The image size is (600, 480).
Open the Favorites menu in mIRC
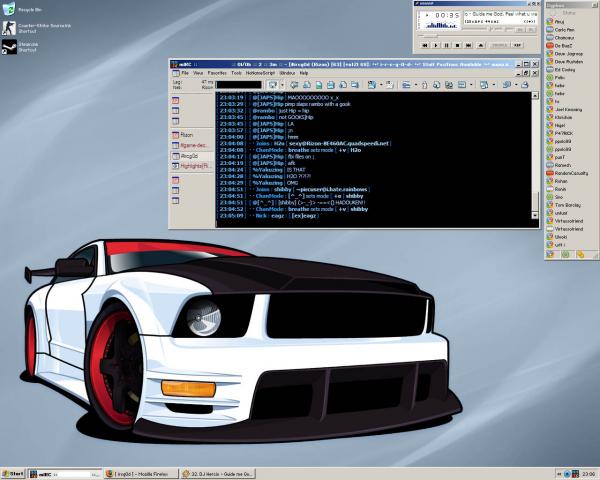click(217, 73)
